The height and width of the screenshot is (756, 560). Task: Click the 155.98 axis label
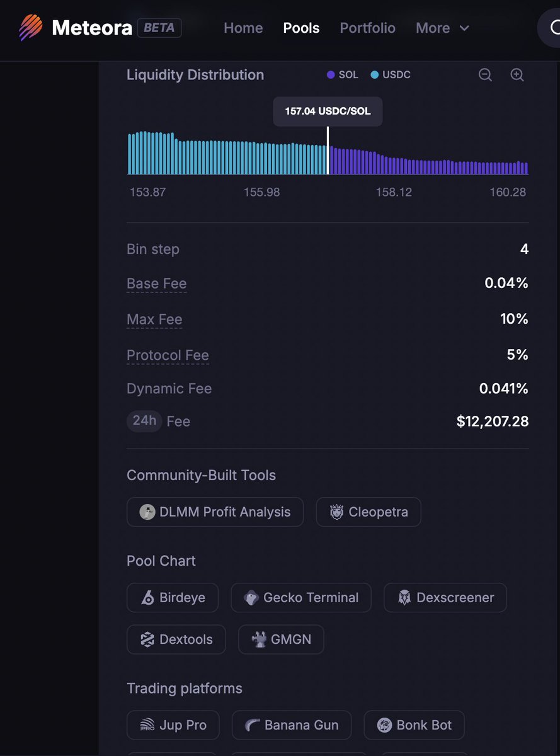point(262,192)
